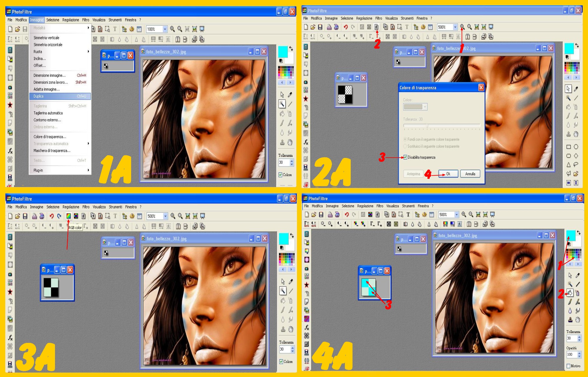This screenshot has width=588, height=377.
Task: Expand the Ruota submenu arrow
Action: (x=88, y=51)
